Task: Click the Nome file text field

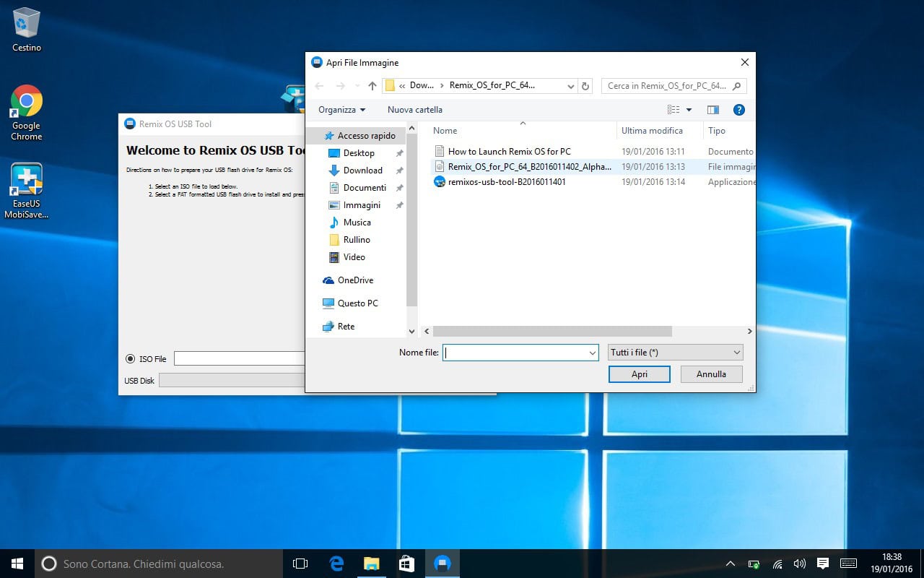Action: point(515,353)
